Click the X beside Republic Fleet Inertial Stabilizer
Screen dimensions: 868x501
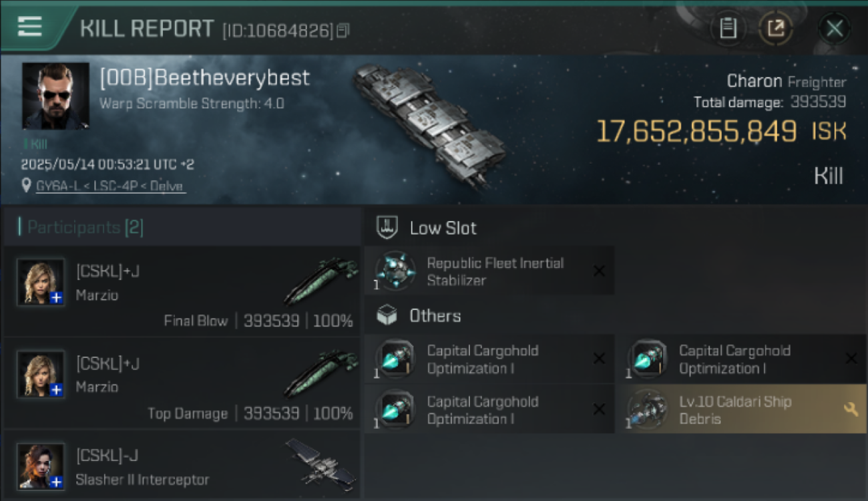click(599, 271)
